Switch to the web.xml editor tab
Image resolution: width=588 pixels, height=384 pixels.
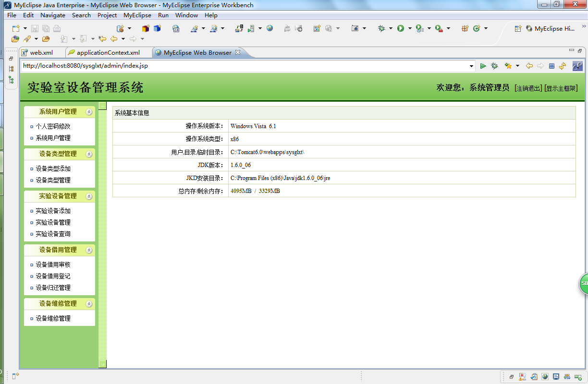pyautogui.click(x=41, y=53)
